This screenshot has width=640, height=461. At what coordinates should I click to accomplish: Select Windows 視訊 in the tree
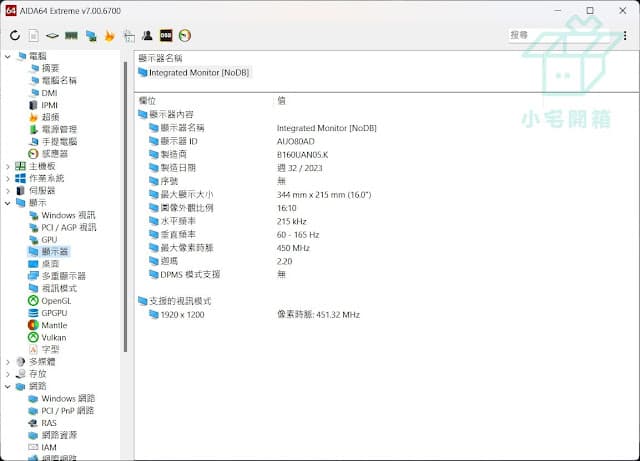point(69,215)
